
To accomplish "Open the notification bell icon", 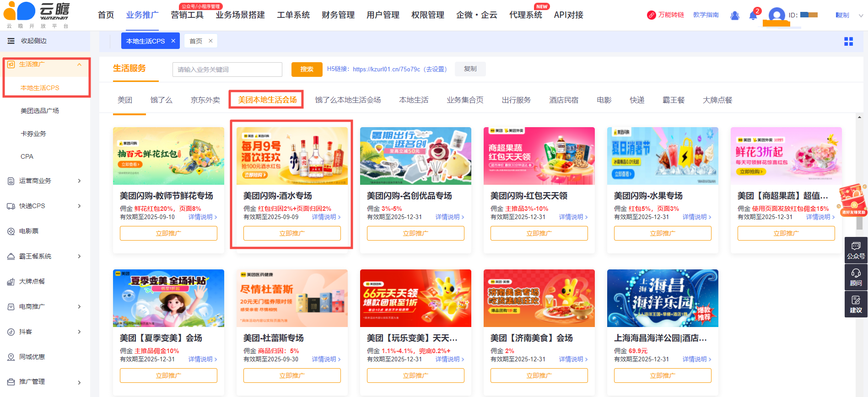I will 753,16.
